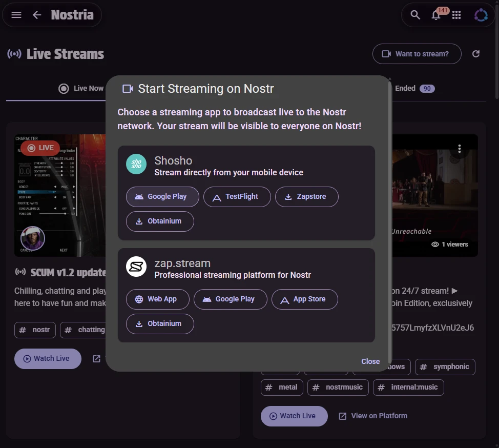Open the search magnifier icon
499x448 pixels.
(x=415, y=15)
